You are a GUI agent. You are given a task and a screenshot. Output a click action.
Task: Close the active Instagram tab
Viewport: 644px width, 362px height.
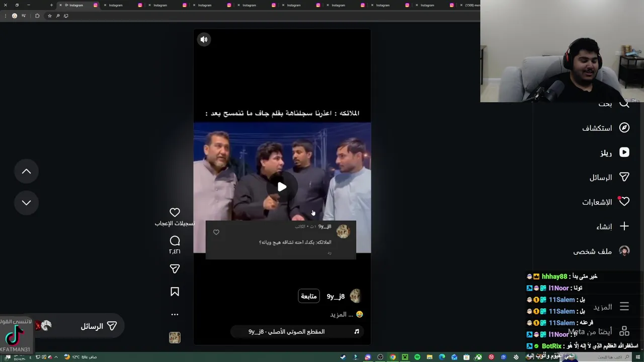(x=60, y=5)
